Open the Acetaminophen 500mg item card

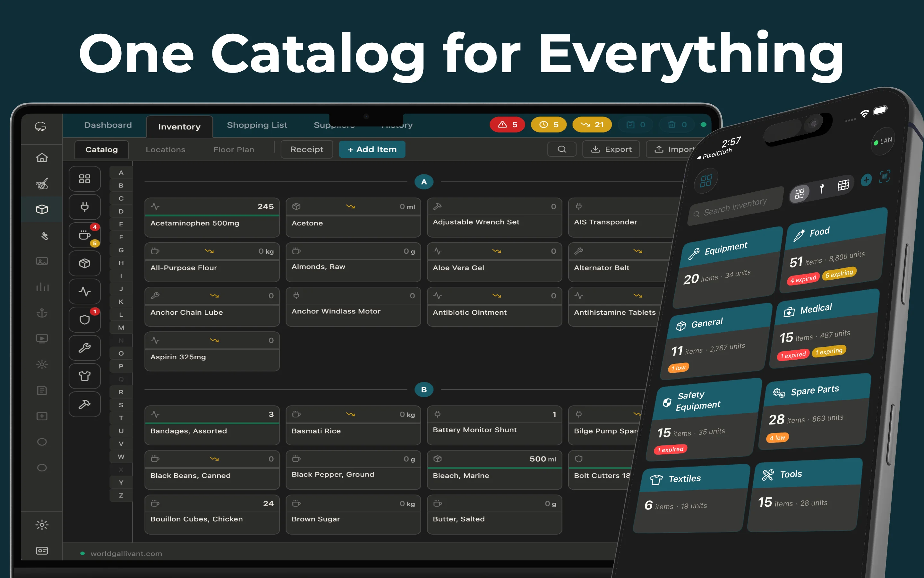212,217
